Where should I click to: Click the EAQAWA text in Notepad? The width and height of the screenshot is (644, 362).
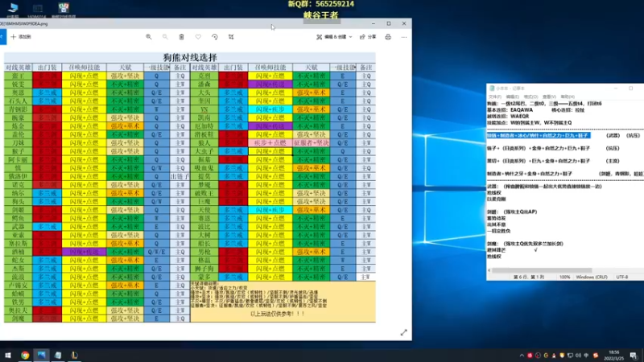pyautogui.click(x=522, y=110)
